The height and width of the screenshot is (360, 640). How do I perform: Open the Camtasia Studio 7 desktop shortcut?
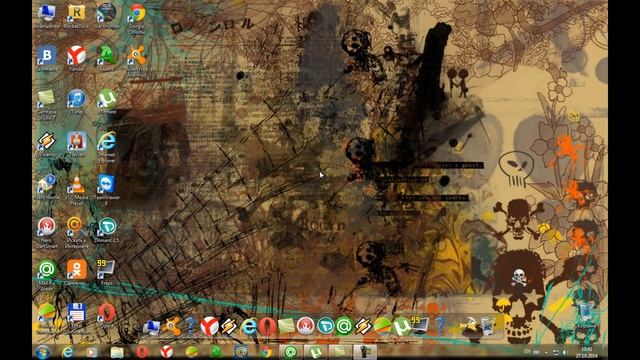[x=47, y=103]
